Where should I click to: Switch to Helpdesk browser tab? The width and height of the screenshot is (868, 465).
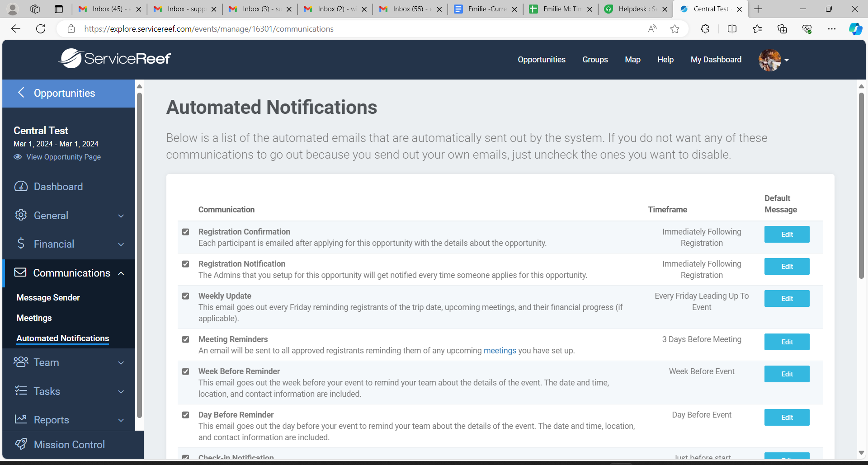coord(636,9)
